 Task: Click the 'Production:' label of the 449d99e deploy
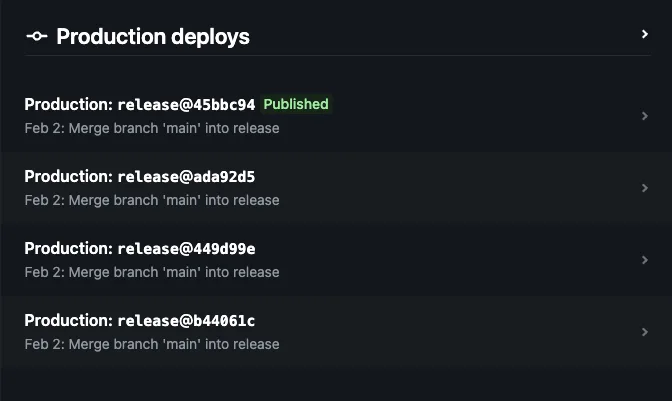[x=69, y=248]
